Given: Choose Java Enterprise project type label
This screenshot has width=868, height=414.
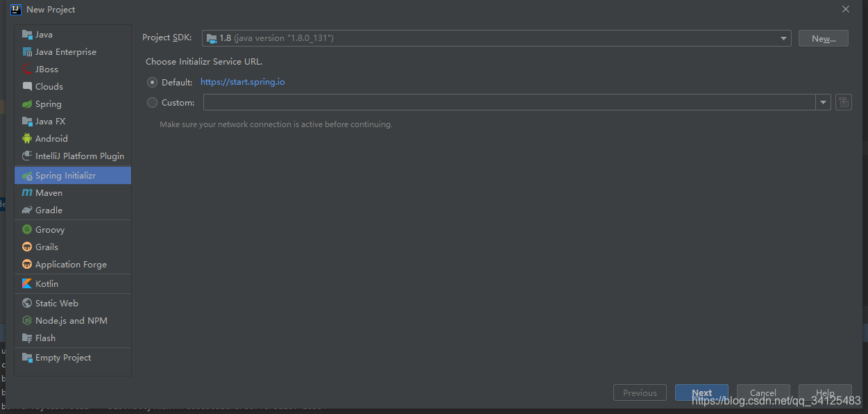Looking at the screenshot, I should coord(66,52).
